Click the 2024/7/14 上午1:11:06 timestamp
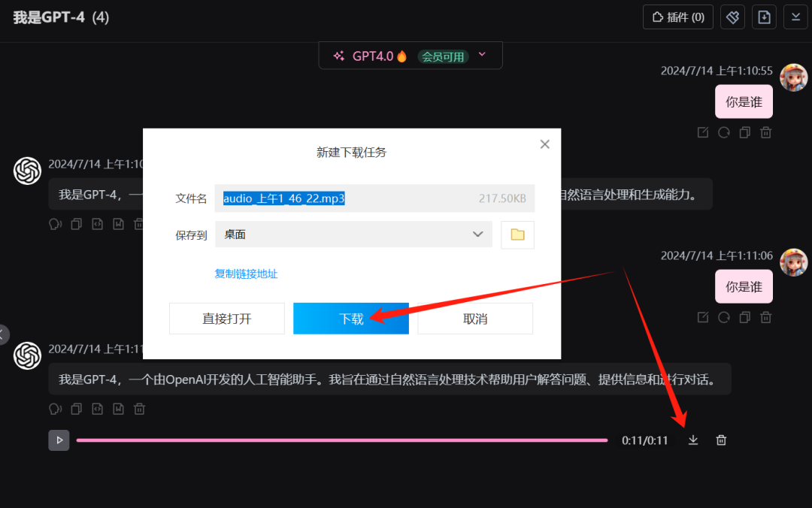 pos(717,256)
